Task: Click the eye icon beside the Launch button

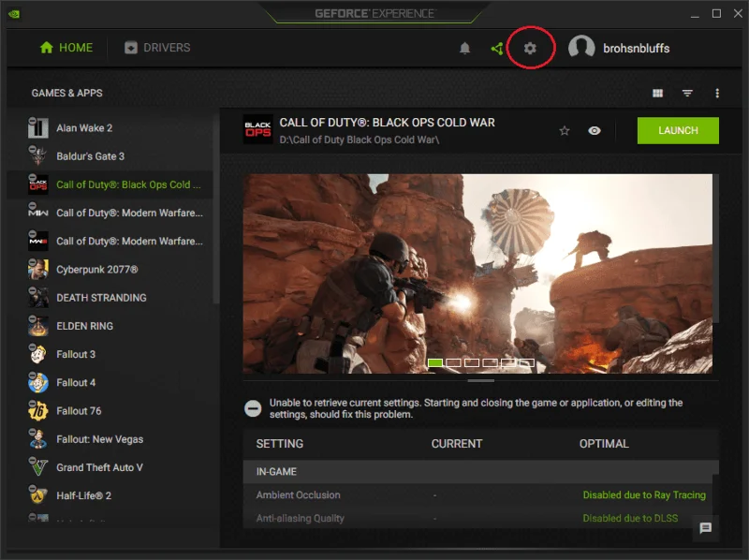Action: click(x=595, y=131)
